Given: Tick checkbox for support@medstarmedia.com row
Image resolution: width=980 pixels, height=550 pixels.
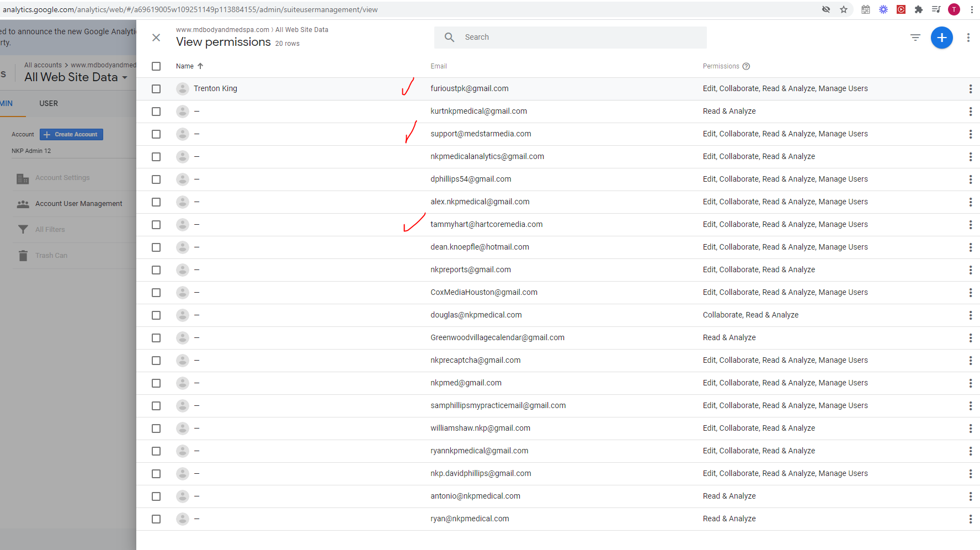Looking at the screenshot, I should coord(156,134).
